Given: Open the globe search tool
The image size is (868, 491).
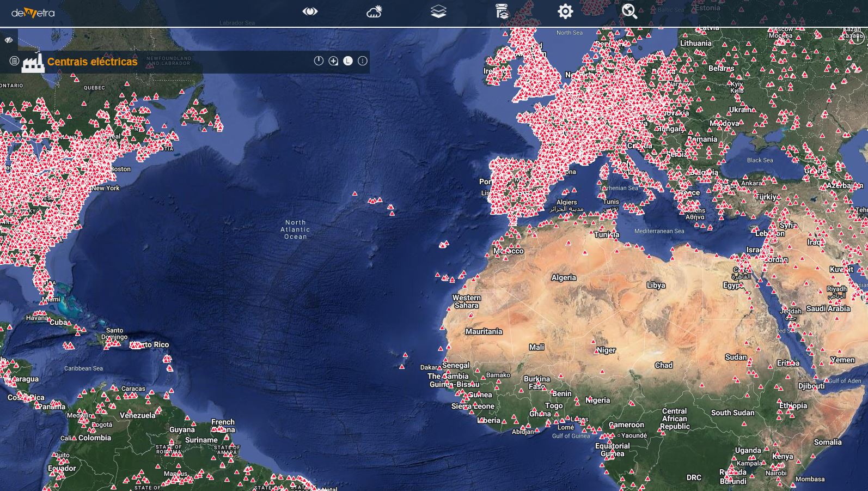Looking at the screenshot, I should click(x=629, y=11).
